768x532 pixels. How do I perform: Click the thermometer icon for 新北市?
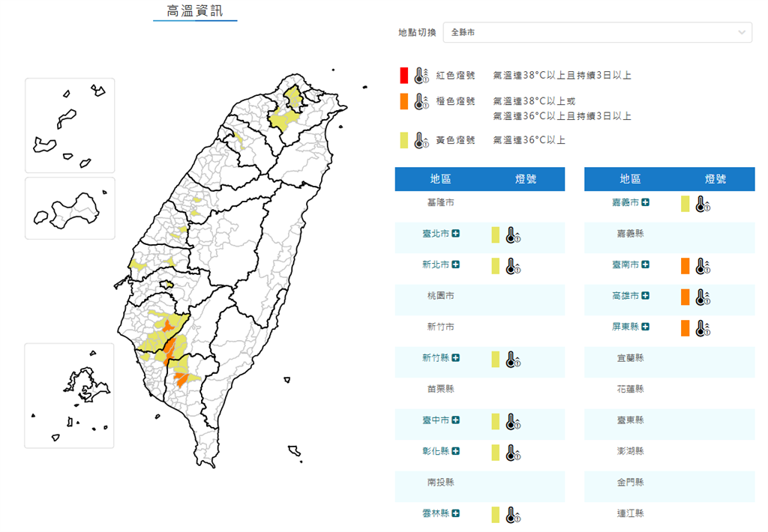click(513, 266)
